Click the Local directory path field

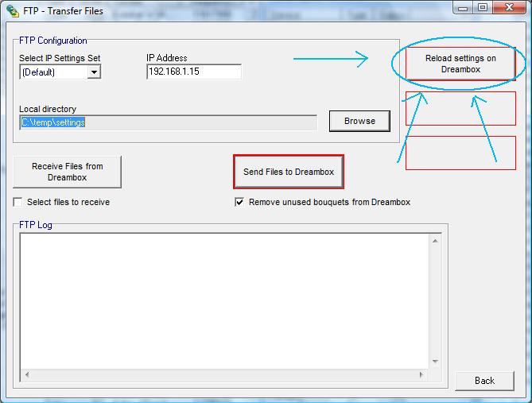169,122
